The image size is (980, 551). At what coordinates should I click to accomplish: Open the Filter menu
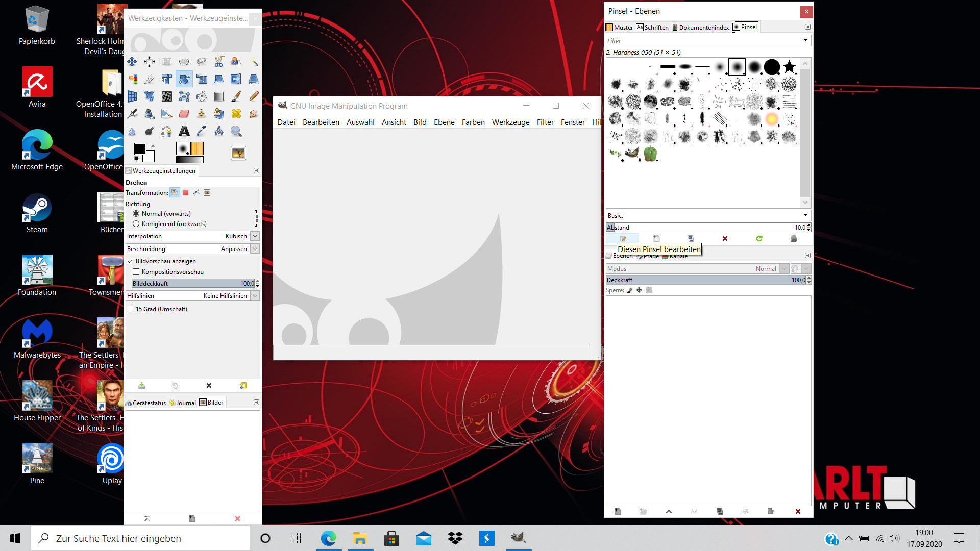(x=545, y=122)
